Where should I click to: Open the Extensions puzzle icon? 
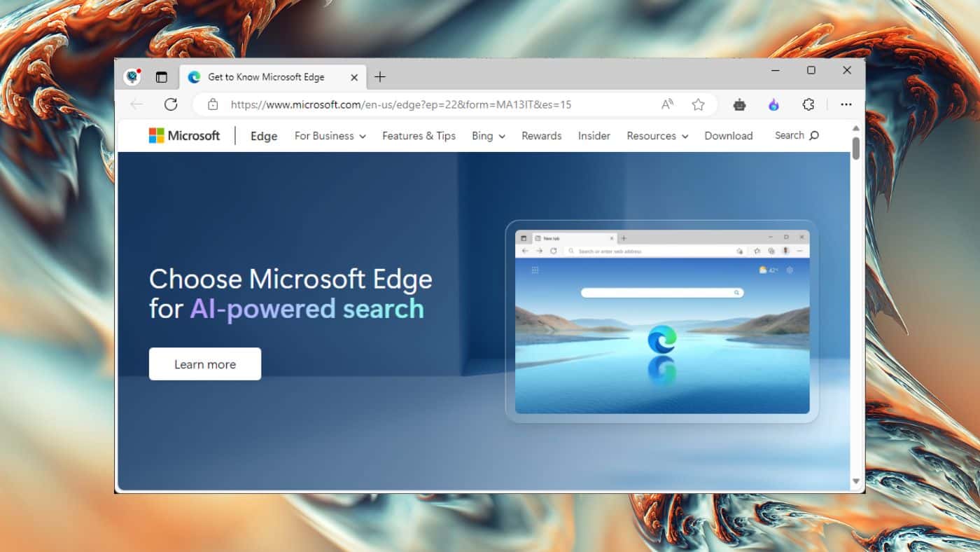pos(808,104)
